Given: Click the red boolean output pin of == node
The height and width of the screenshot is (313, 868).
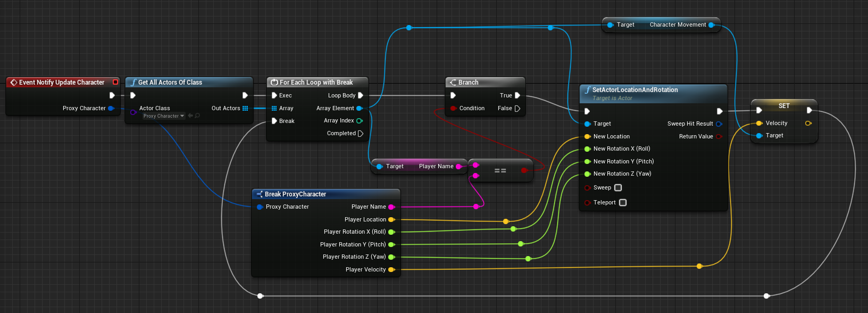Looking at the screenshot, I should click(524, 170).
